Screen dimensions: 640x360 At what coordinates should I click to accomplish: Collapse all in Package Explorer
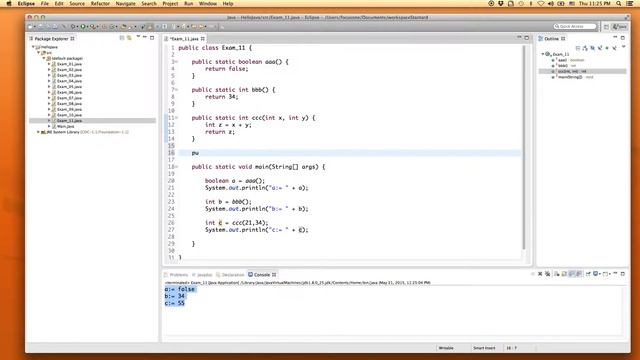(x=122, y=38)
